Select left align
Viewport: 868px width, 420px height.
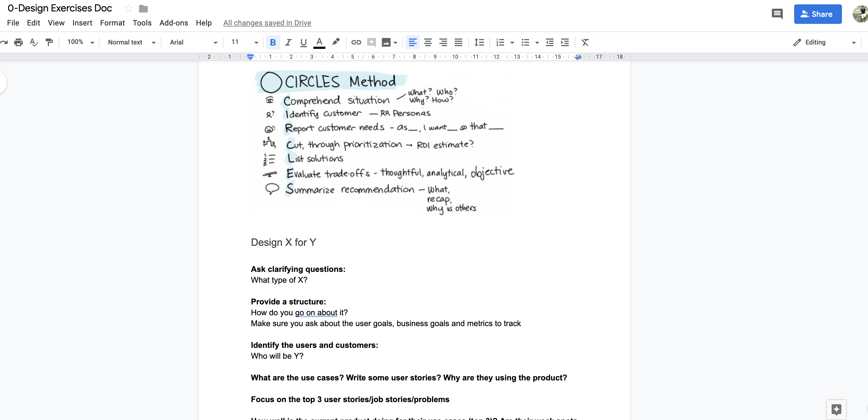pyautogui.click(x=413, y=42)
